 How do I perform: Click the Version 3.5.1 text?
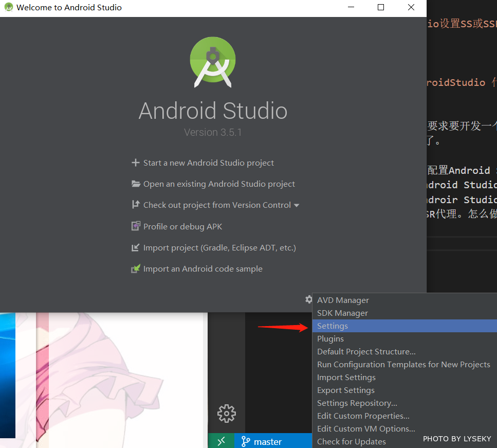[x=213, y=132]
